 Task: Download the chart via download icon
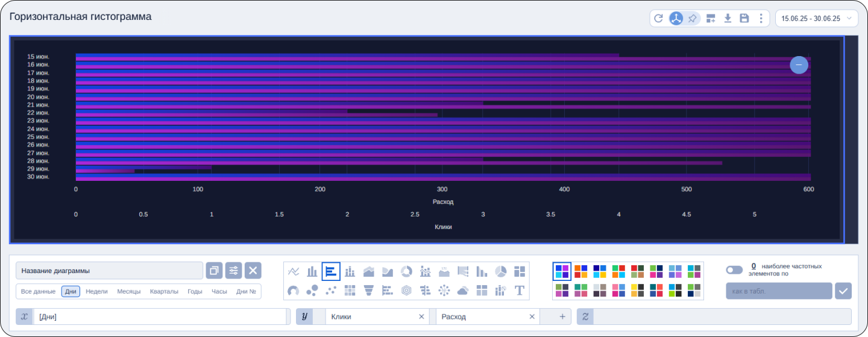(x=728, y=19)
